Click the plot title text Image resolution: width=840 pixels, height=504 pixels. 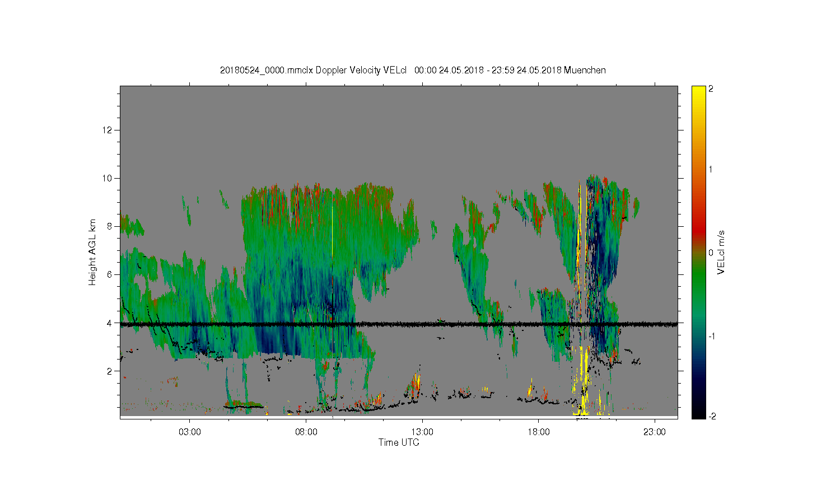coord(413,70)
